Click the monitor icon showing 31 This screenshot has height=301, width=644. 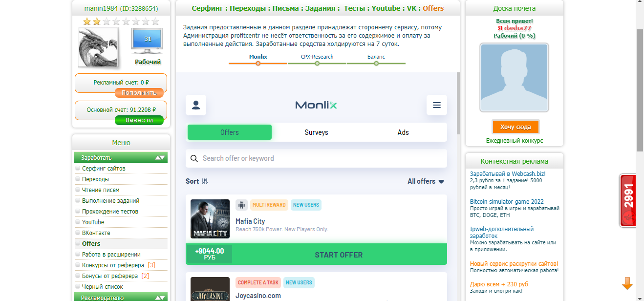tap(147, 41)
